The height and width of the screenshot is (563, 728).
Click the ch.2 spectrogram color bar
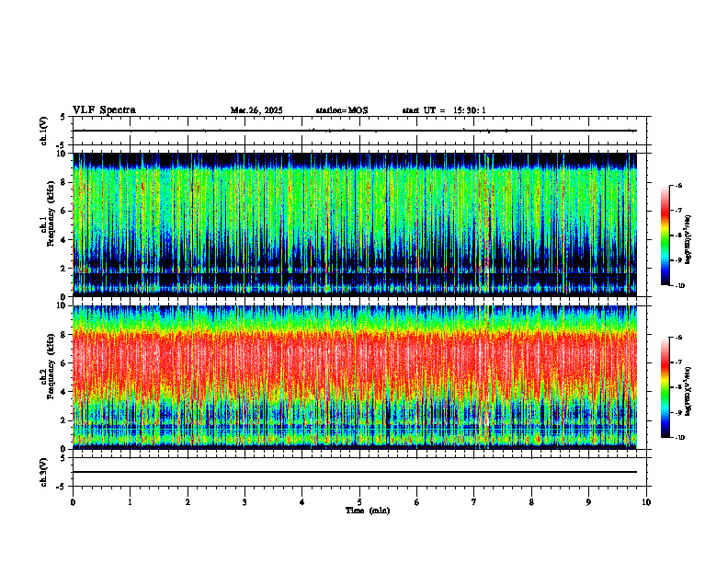[665, 387]
